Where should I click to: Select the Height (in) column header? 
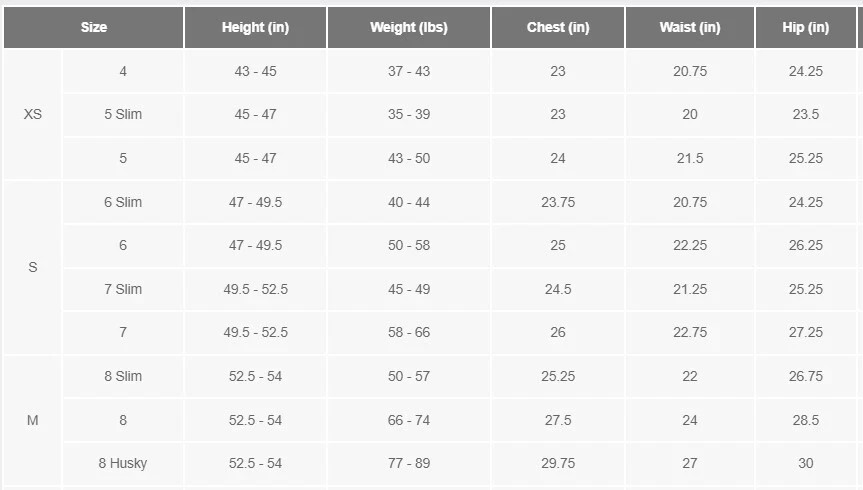(255, 28)
